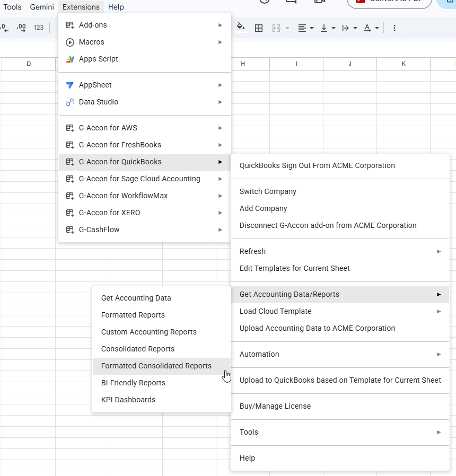Open Custom Accounting Reports
The width and height of the screenshot is (456, 476).
(x=162, y=332)
